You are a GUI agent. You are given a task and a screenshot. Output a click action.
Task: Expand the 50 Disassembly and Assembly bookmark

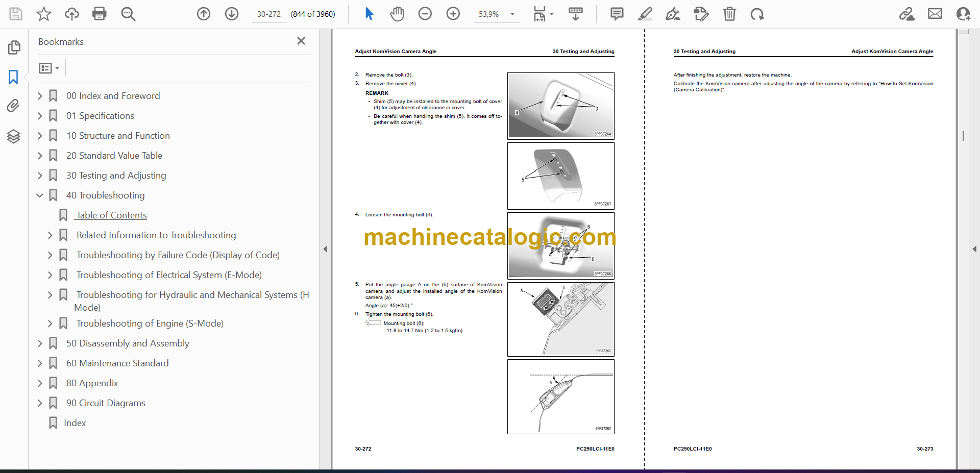(40, 343)
